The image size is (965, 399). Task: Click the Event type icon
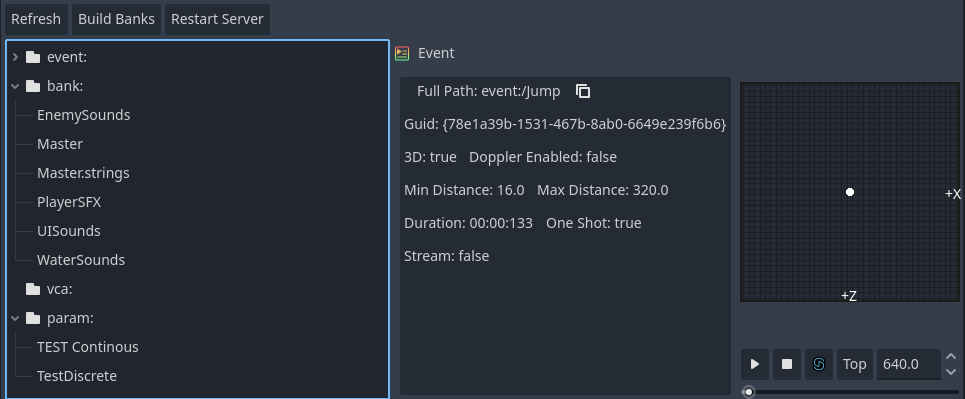[x=402, y=54]
